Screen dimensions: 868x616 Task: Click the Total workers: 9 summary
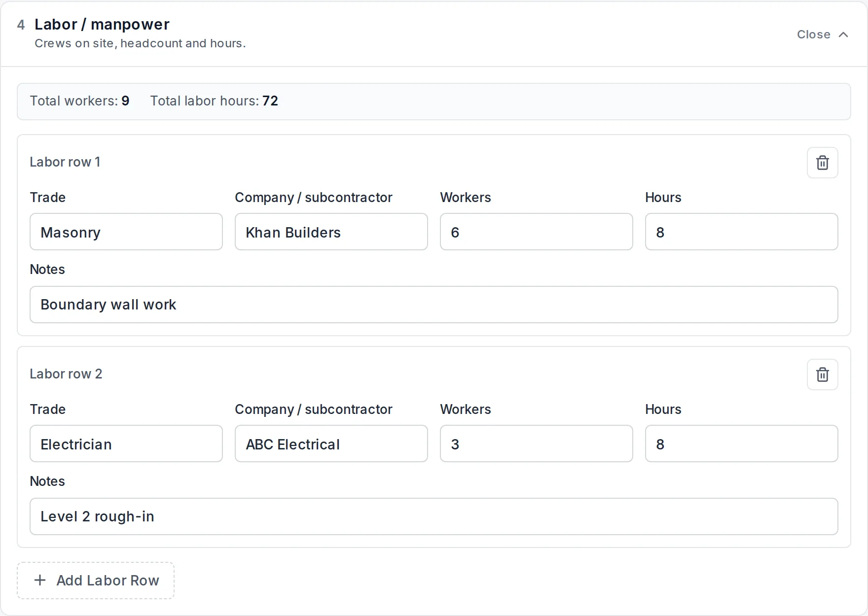(x=79, y=101)
